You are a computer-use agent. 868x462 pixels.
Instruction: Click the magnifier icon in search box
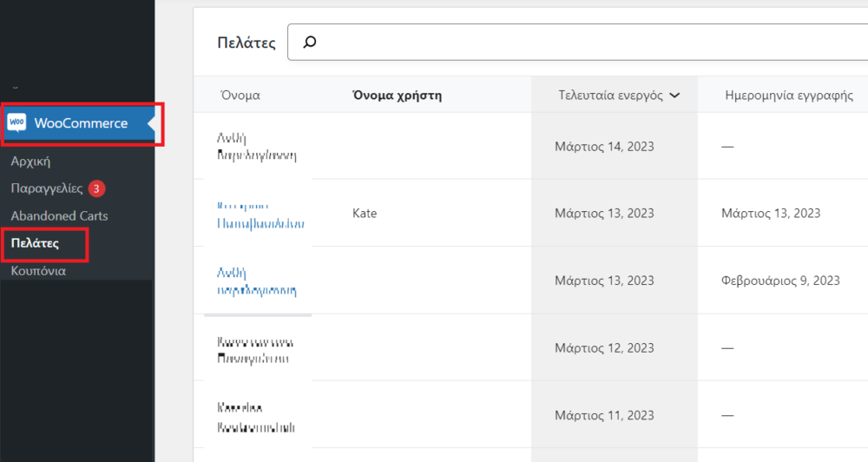point(310,42)
